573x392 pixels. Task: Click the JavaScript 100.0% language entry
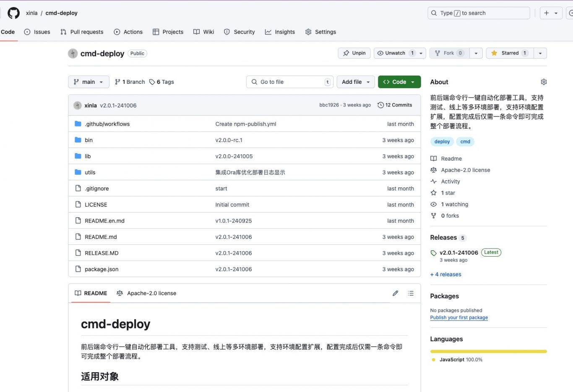pos(457,360)
